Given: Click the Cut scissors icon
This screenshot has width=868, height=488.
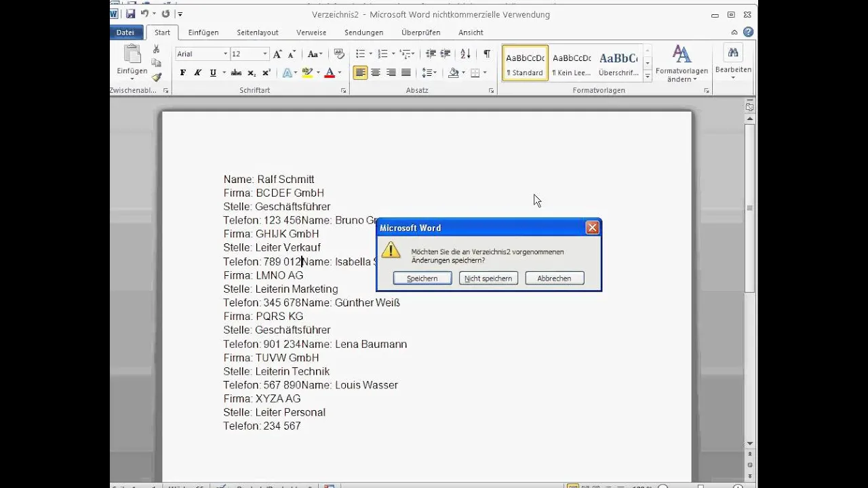Looking at the screenshot, I should point(156,49).
